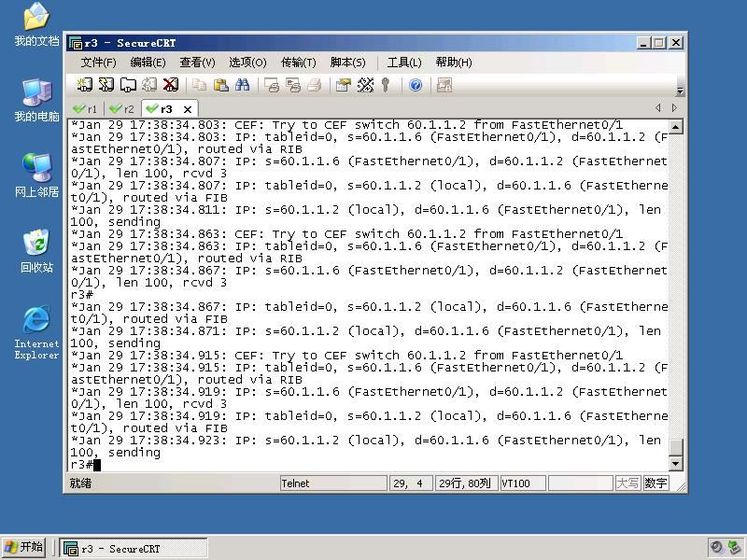Click the Connect toolbar icon
The height and width of the screenshot is (560, 747).
pyautogui.click(x=85, y=85)
